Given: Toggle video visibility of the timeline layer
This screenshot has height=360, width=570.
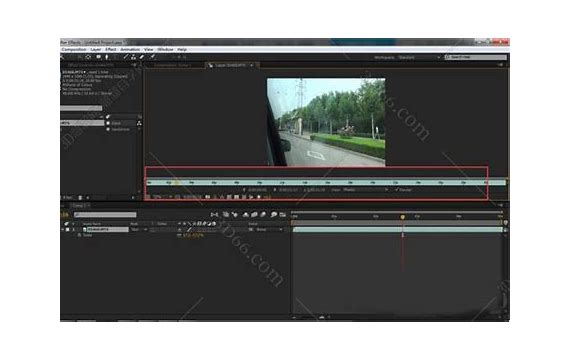Looking at the screenshot, I should [67, 230].
